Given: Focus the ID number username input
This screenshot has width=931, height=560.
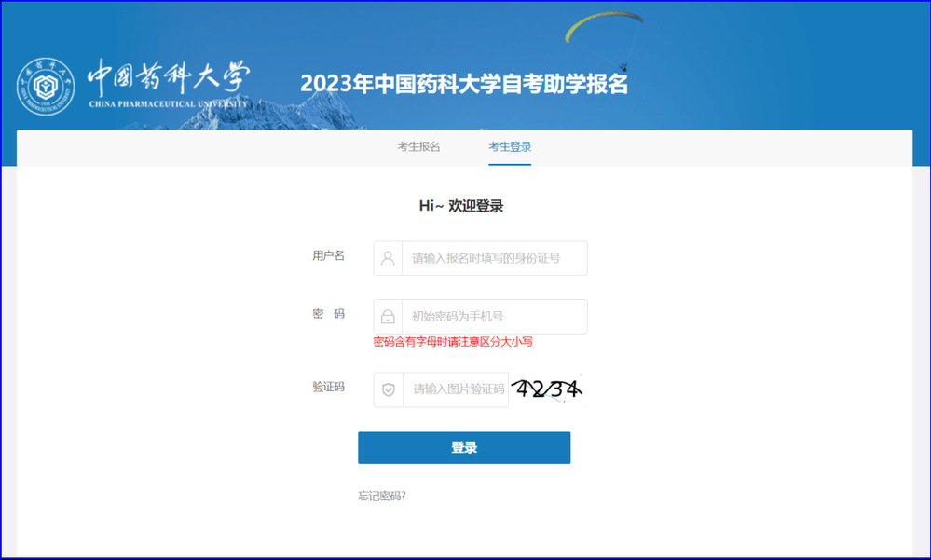Looking at the screenshot, I should [x=494, y=258].
